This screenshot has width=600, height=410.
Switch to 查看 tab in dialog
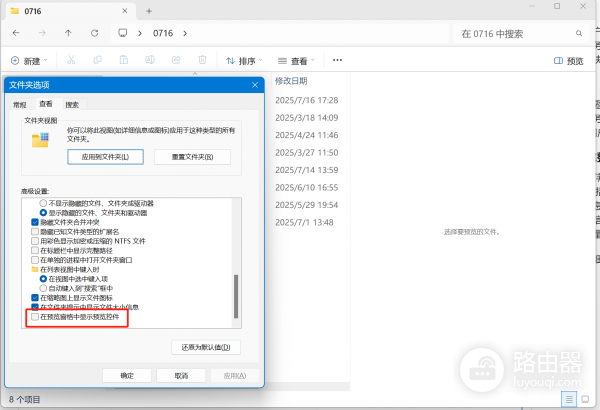pos(46,104)
